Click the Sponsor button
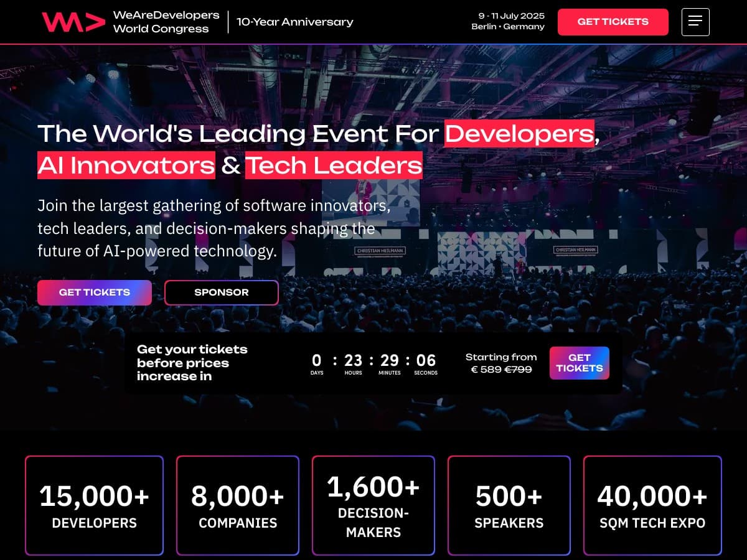Screen dimensions: 747x560 pos(222,292)
